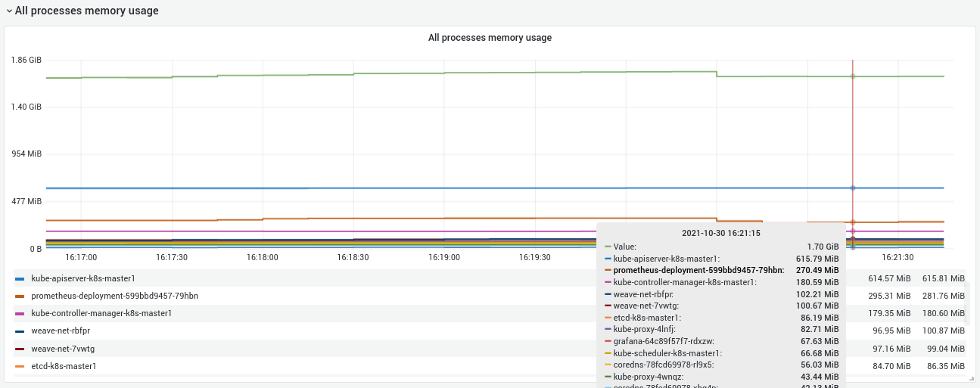Click the panel resize handle icon

(x=972, y=378)
